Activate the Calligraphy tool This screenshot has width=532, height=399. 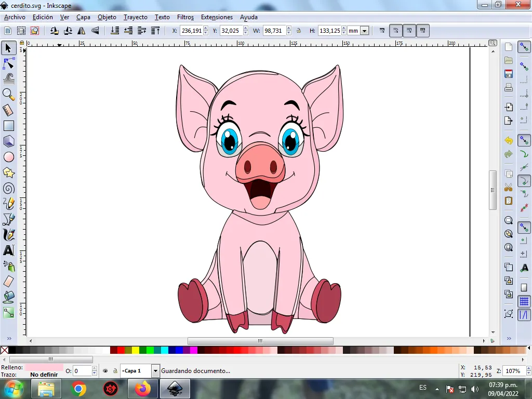[8, 235]
